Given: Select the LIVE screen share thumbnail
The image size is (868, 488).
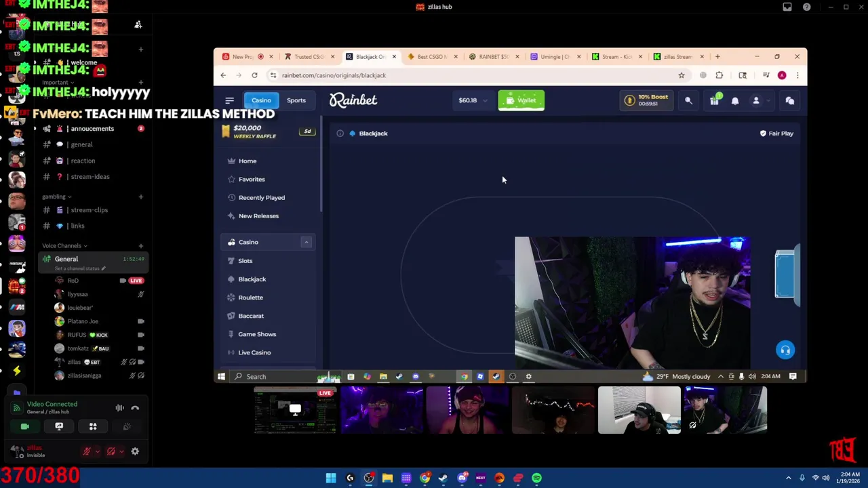Looking at the screenshot, I should 295,410.
